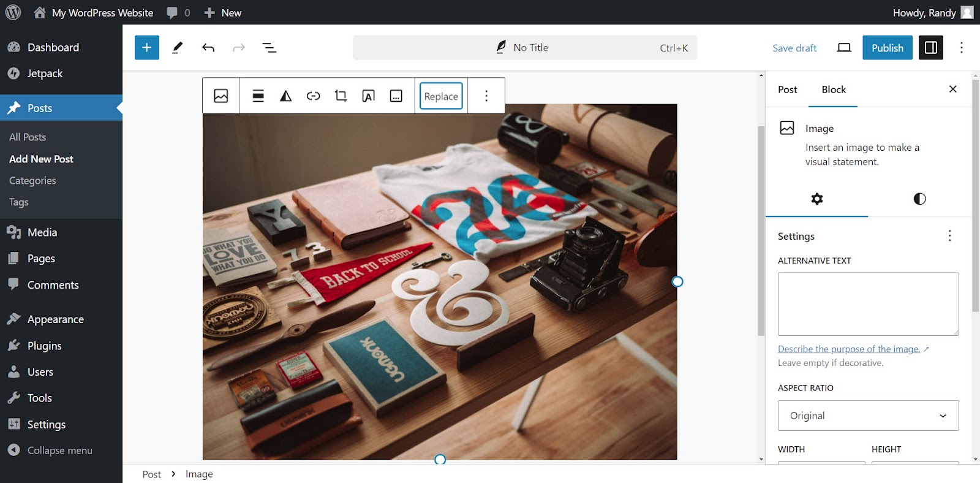Expand the Aspect Ratio dropdown
Screen dimensions: 980x483
[868, 416]
